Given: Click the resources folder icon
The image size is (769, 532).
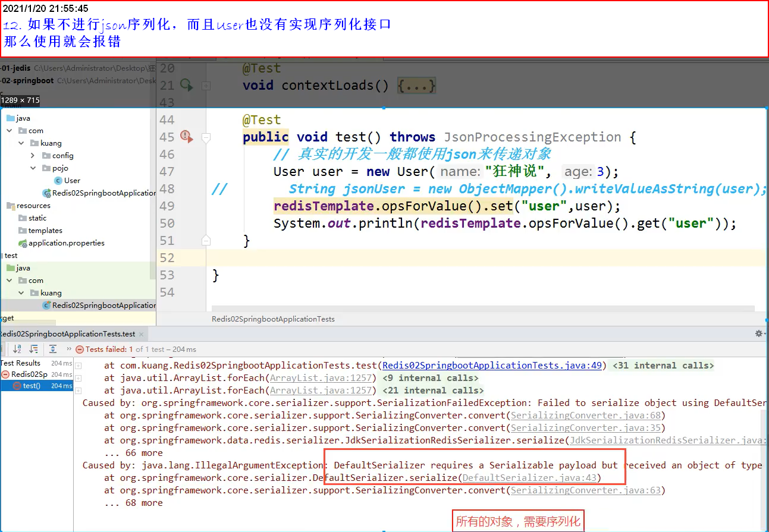Looking at the screenshot, I should click(11, 206).
